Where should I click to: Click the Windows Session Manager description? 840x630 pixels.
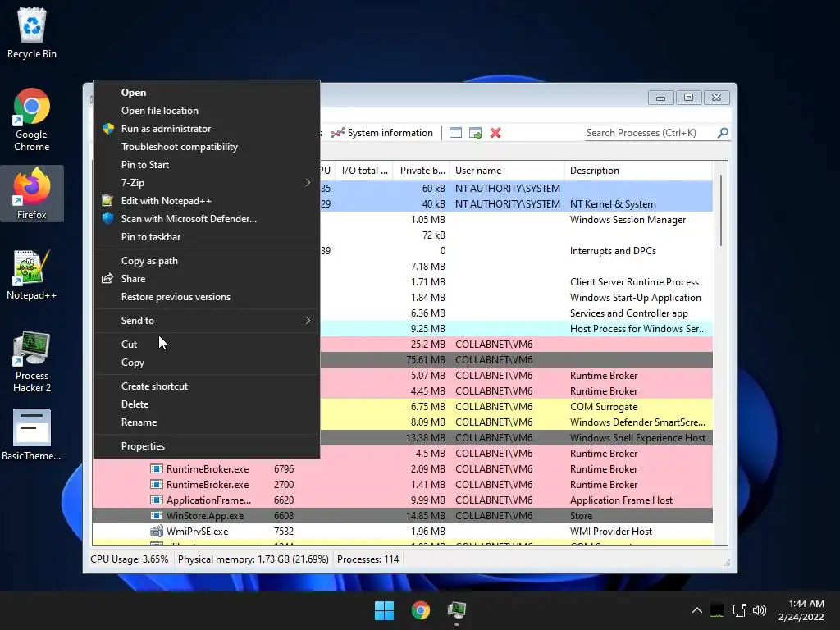point(628,220)
